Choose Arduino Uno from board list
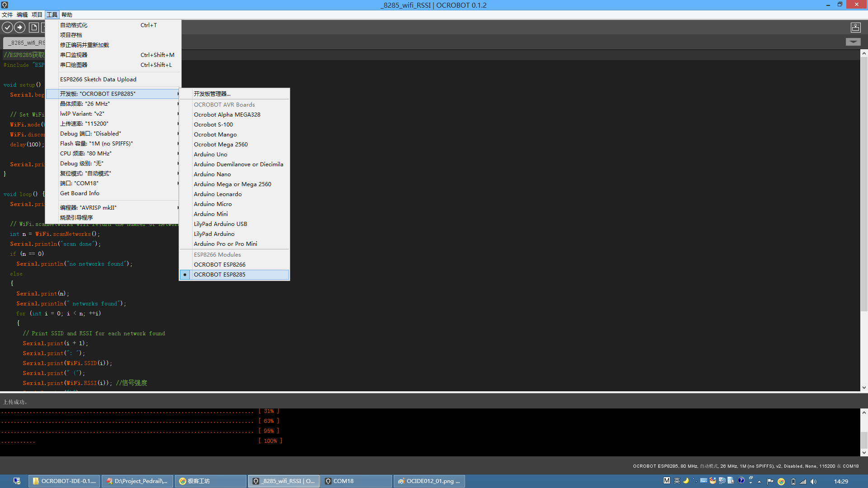 (211, 155)
